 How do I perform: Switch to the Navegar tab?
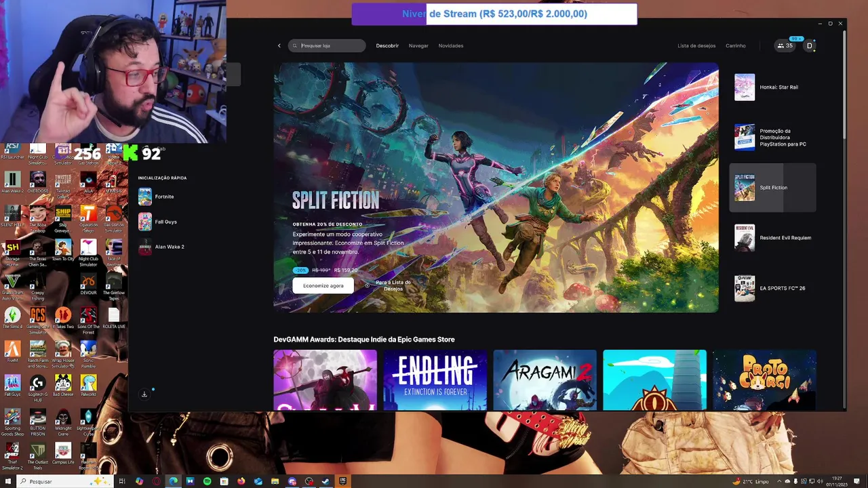(418, 45)
